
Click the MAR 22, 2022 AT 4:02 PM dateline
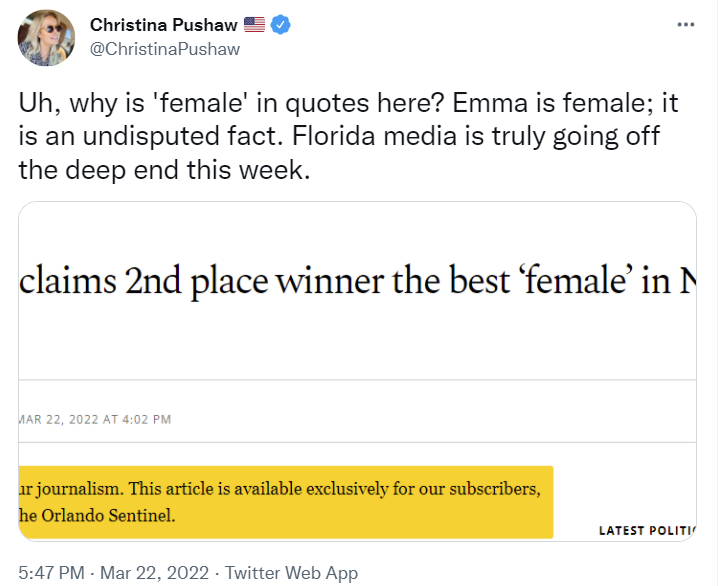95,419
